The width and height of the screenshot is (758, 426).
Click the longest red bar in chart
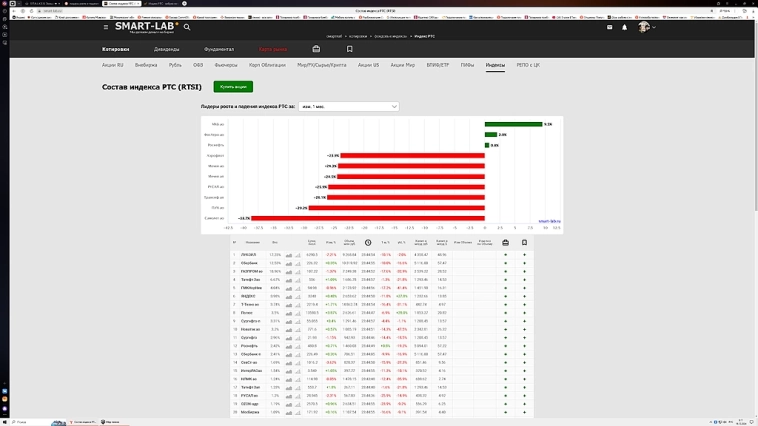368,217
